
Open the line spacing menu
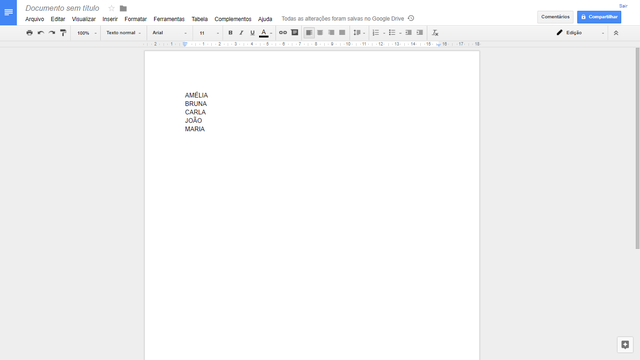pyautogui.click(x=359, y=33)
